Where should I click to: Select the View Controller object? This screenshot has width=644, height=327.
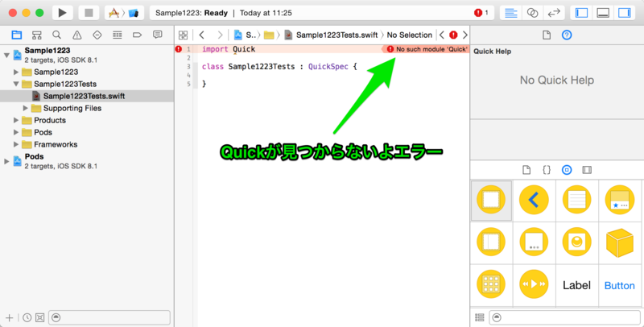coord(491,200)
